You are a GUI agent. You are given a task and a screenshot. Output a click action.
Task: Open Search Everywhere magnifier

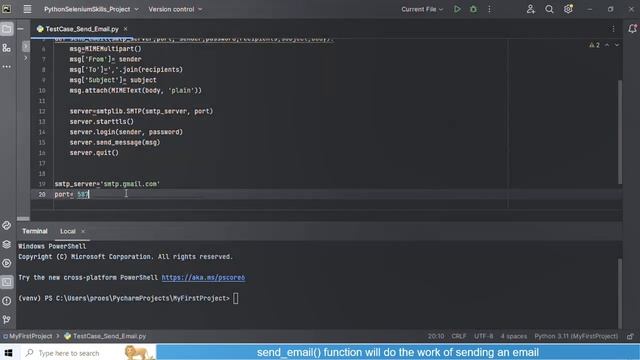(549, 9)
